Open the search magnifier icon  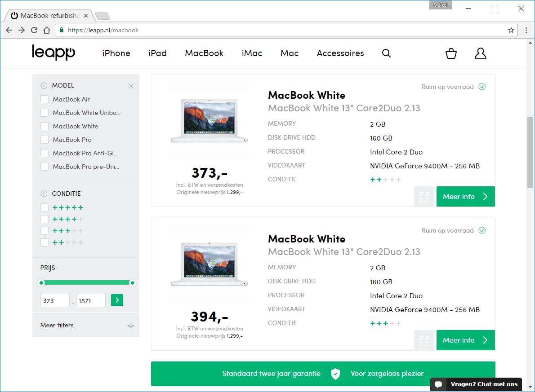[386, 53]
